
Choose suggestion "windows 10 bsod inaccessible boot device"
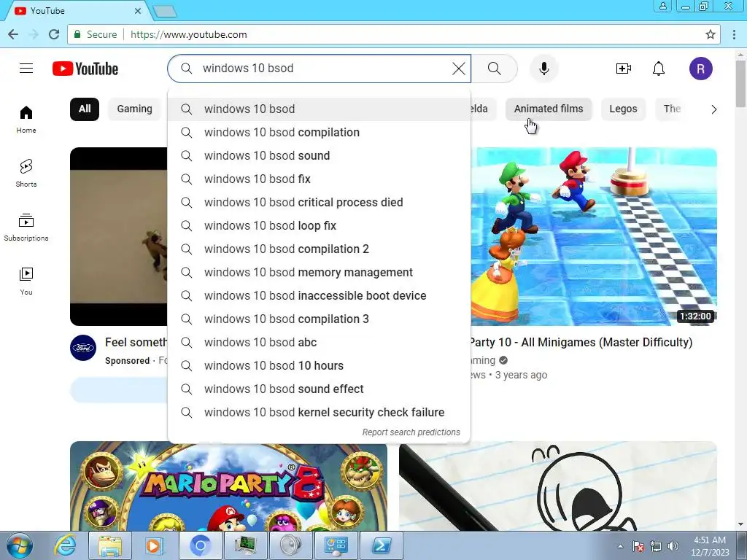[x=320, y=296]
